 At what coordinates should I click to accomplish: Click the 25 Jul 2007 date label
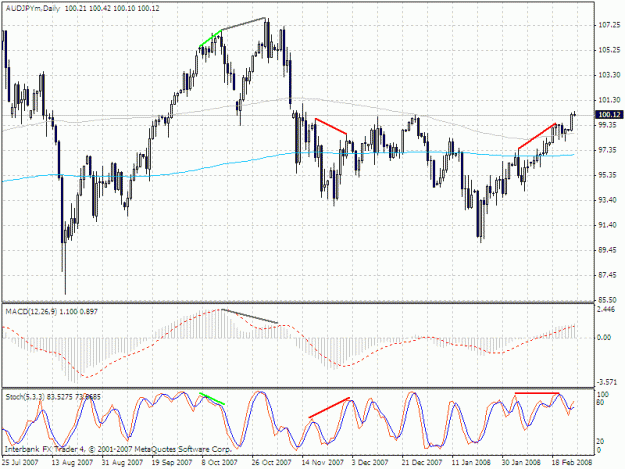pos(20,462)
